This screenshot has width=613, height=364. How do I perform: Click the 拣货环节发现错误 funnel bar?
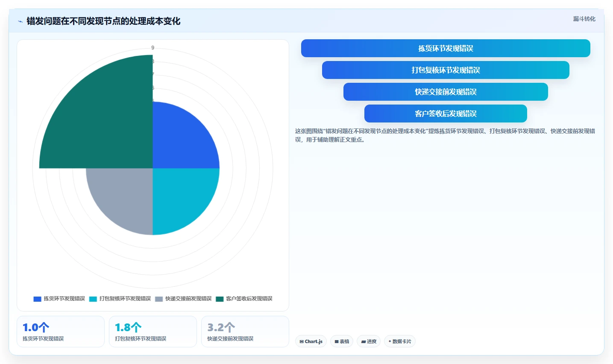(x=446, y=48)
